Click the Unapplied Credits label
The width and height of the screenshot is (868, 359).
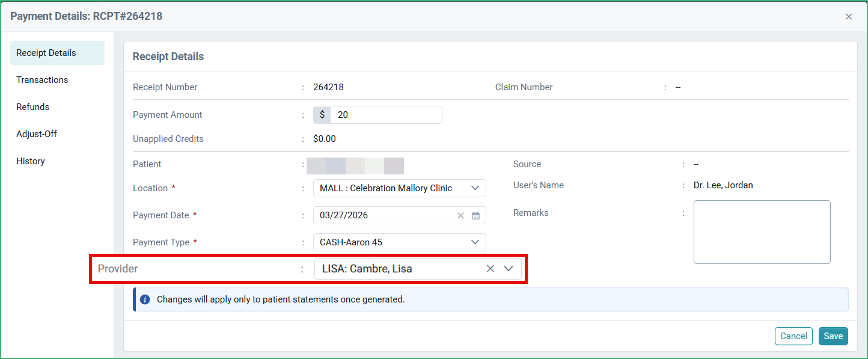coord(168,139)
